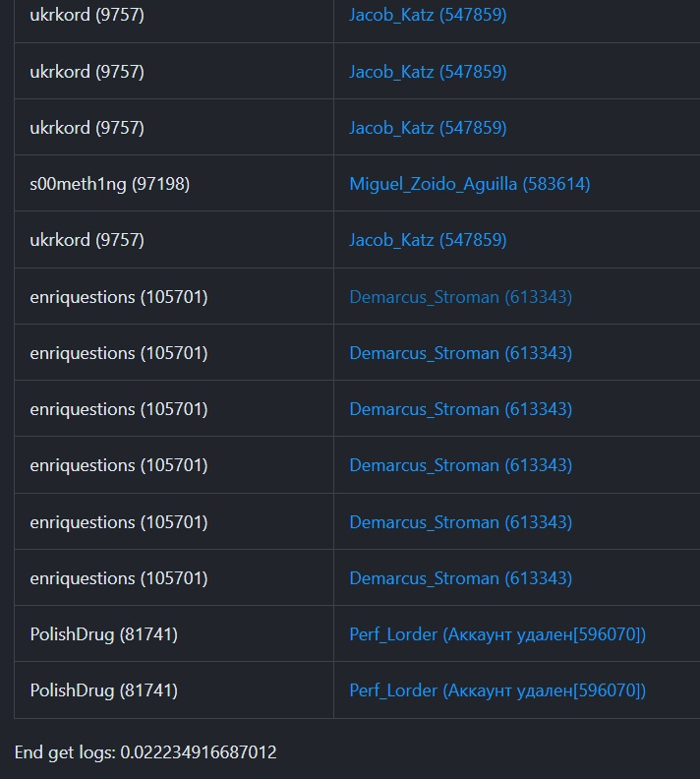Open the bottom Perf_Lorder (596070) link
Screen dimensions: 700x779
pyautogui.click(x=497, y=690)
